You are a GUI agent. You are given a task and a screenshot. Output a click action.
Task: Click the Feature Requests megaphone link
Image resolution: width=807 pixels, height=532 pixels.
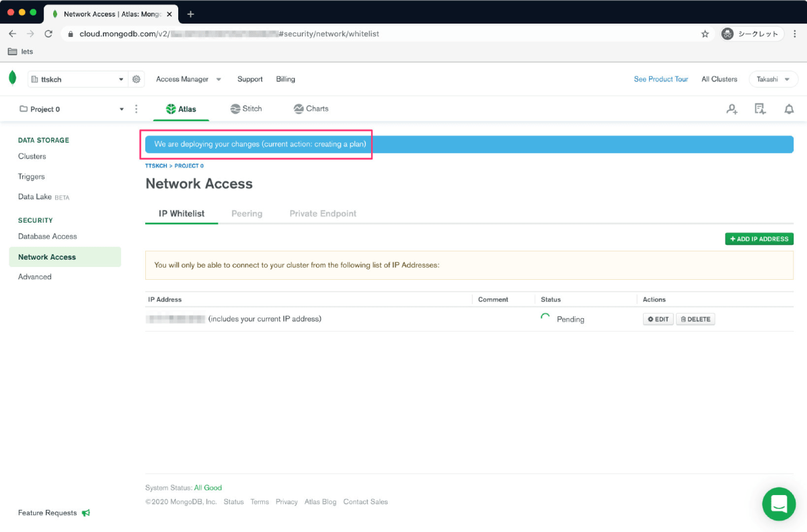(54, 513)
